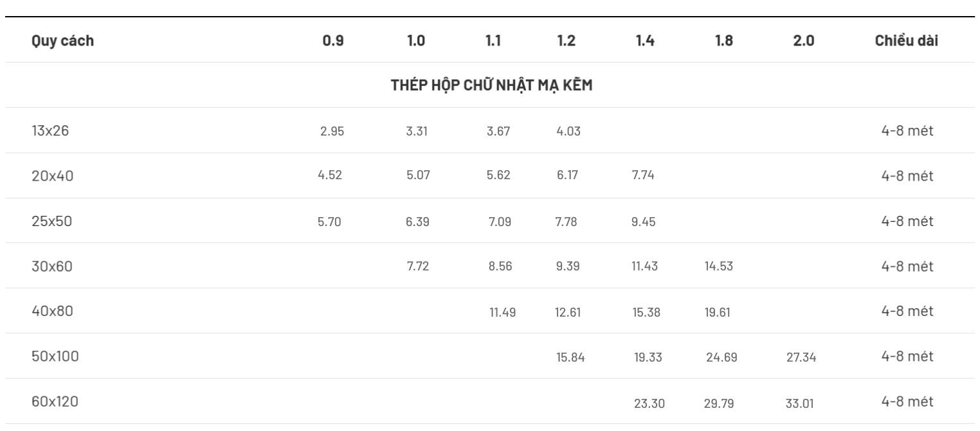Click the 0.9 thickness column header
The image size is (980, 431).
pos(332,41)
